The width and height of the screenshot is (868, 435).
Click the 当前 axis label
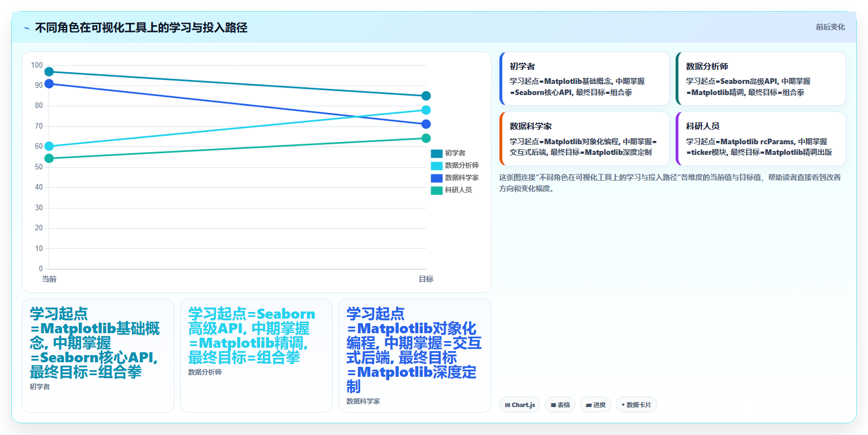click(49, 279)
